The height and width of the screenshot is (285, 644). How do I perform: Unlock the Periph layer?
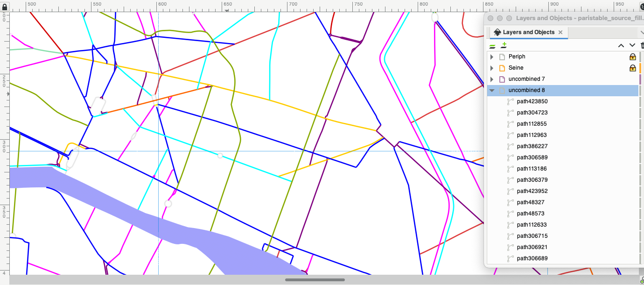[633, 57]
